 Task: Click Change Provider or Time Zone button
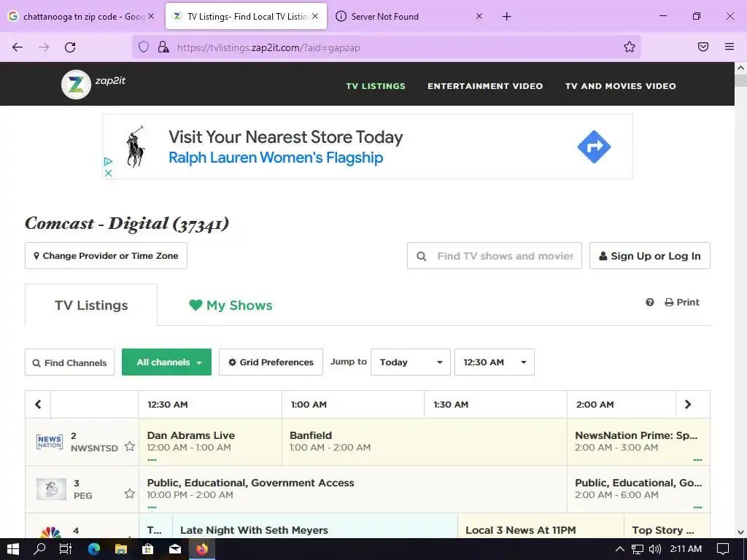106,256
